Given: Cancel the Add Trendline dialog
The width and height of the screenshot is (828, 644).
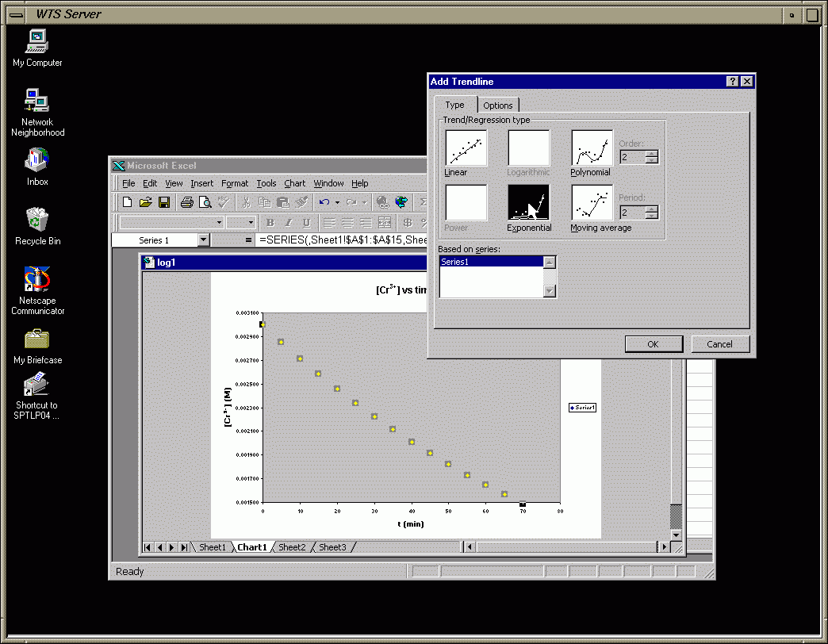Looking at the screenshot, I should pos(719,343).
